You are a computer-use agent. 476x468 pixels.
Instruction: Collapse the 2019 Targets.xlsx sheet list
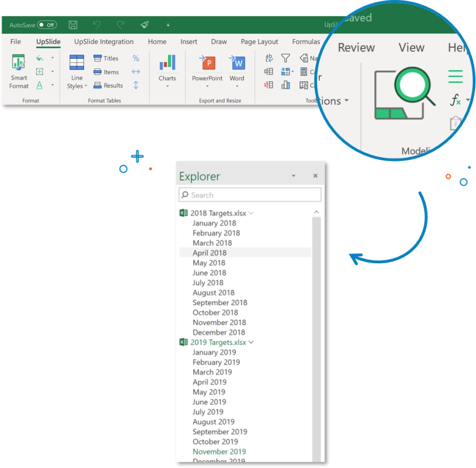pos(252,342)
